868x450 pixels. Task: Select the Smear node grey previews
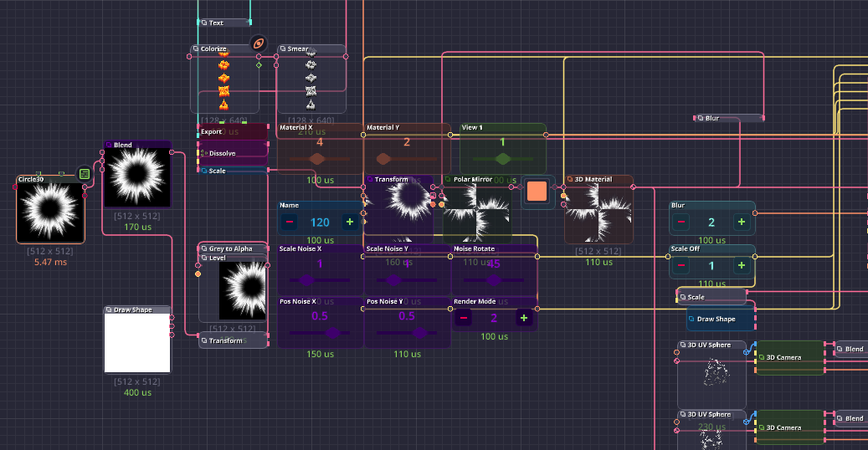click(x=311, y=82)
